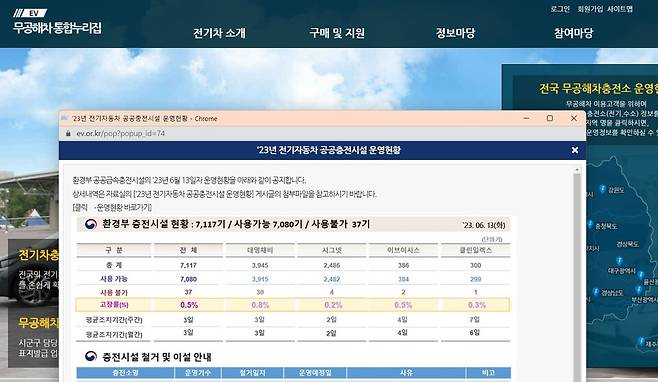
Task: Open the 전기차 소개 menu
Action: pyautogui.click(x=219, y=33)
